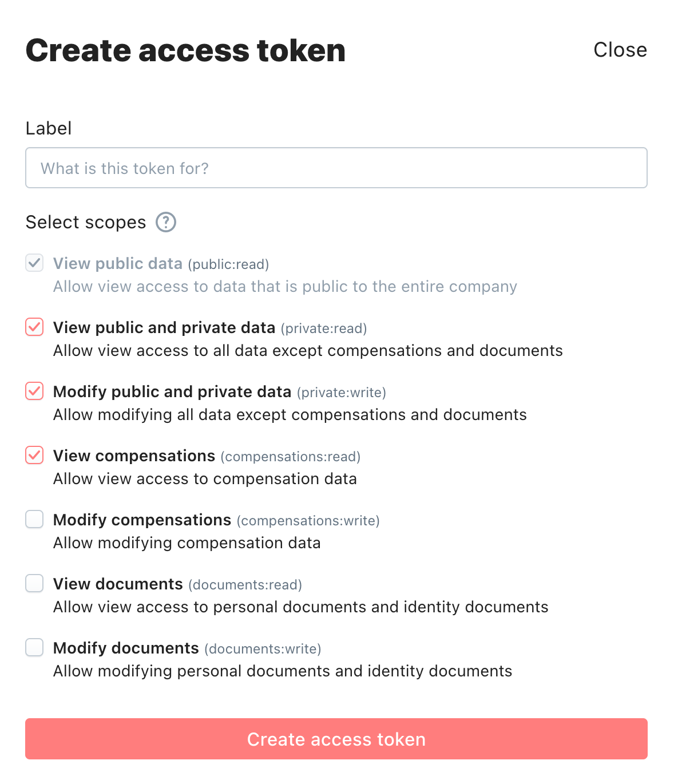Enable the Modify compensations checkbox
The image size is (674, 784).
coord(34,519)
